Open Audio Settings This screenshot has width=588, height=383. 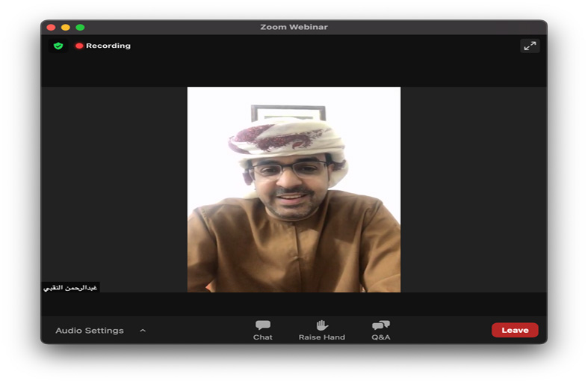click(x=90, y=331)
